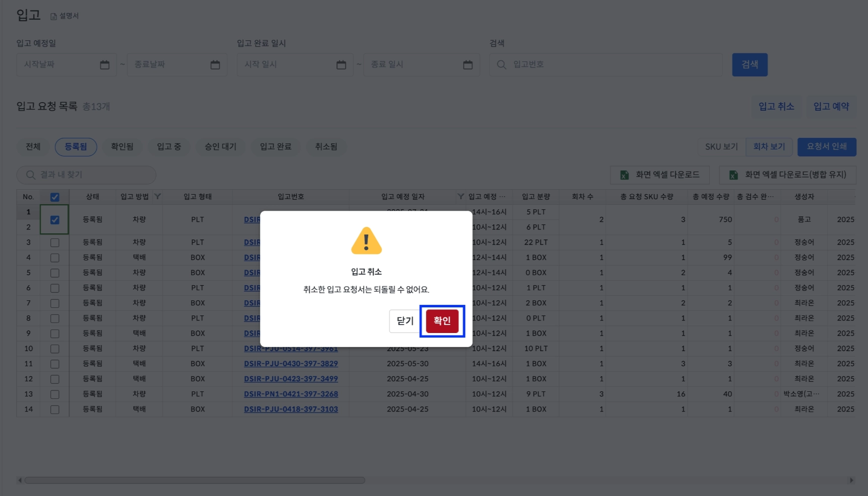This screenshot has width=868, height=496.
Task: Check the checkbox for row 7
Action: (x=55, y=303)
